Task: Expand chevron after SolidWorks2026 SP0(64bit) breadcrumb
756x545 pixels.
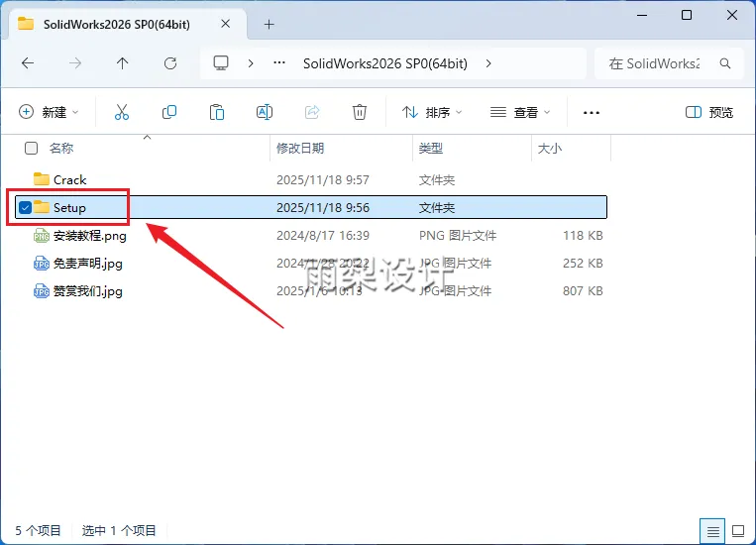Action: click(x=488, y=63)
